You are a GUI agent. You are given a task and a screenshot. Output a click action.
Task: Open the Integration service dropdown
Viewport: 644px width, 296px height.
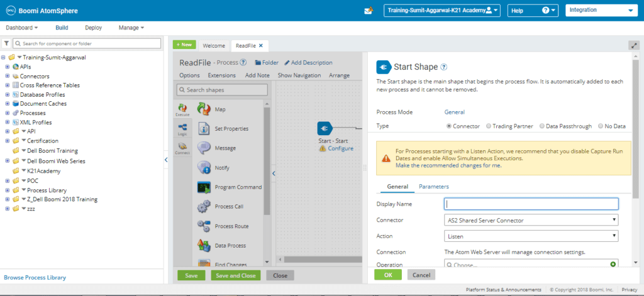point(602,10)
